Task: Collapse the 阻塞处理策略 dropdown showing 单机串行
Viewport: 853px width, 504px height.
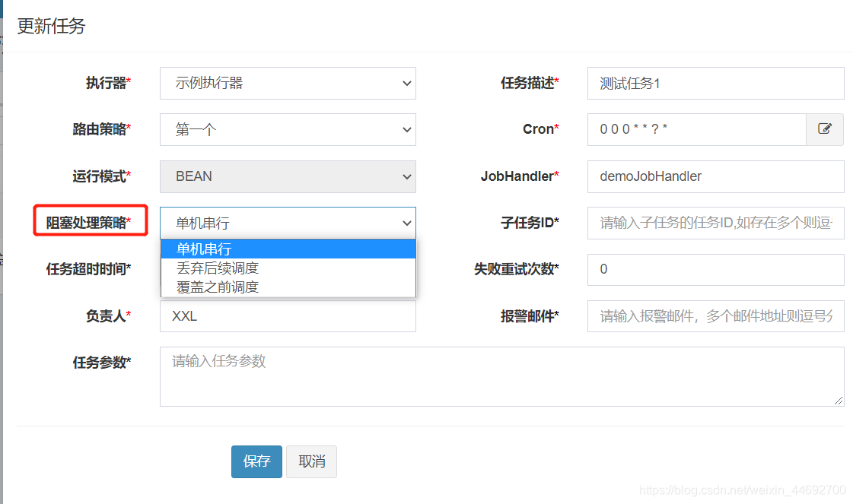Action: (x=288, y=223)
